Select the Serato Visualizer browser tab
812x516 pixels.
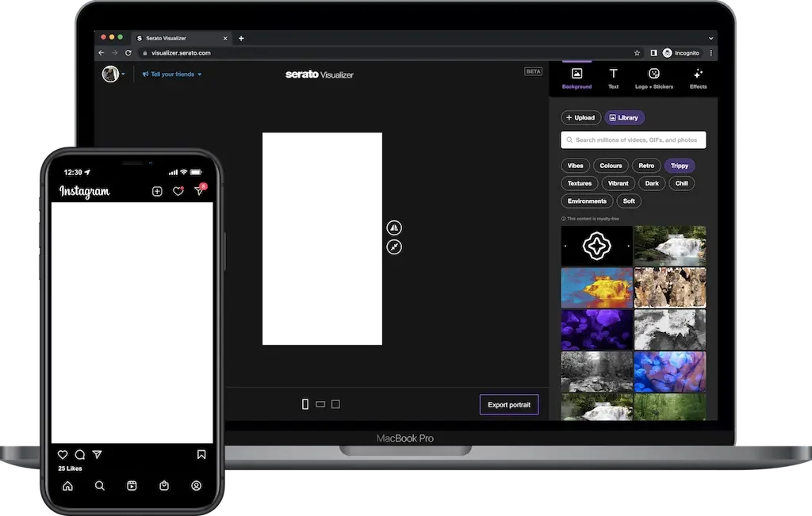pos(182,38)
